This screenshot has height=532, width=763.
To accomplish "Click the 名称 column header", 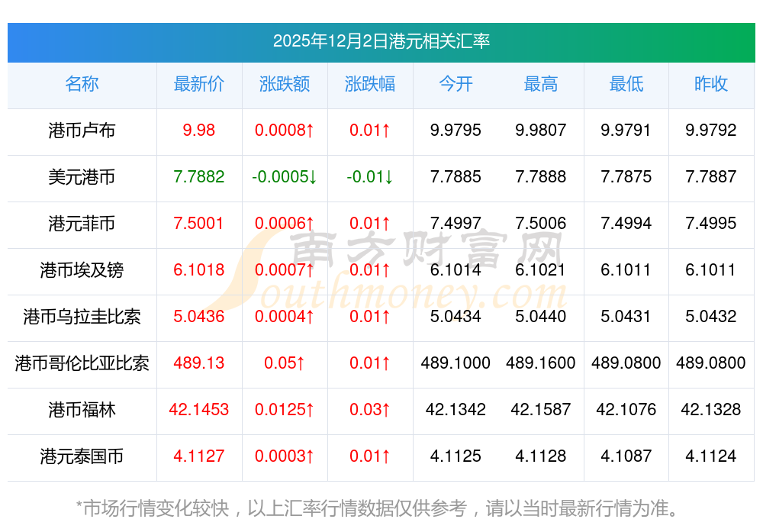I will pos(82,84).
